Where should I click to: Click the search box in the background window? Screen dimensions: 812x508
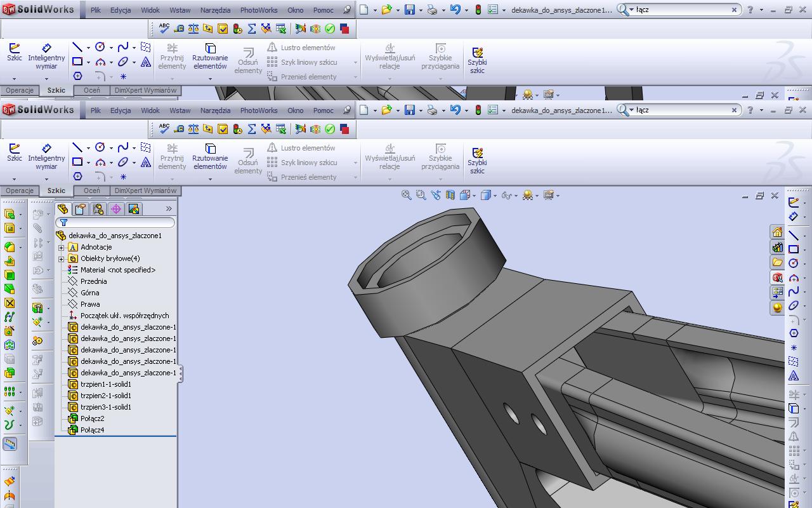[679, 10]
